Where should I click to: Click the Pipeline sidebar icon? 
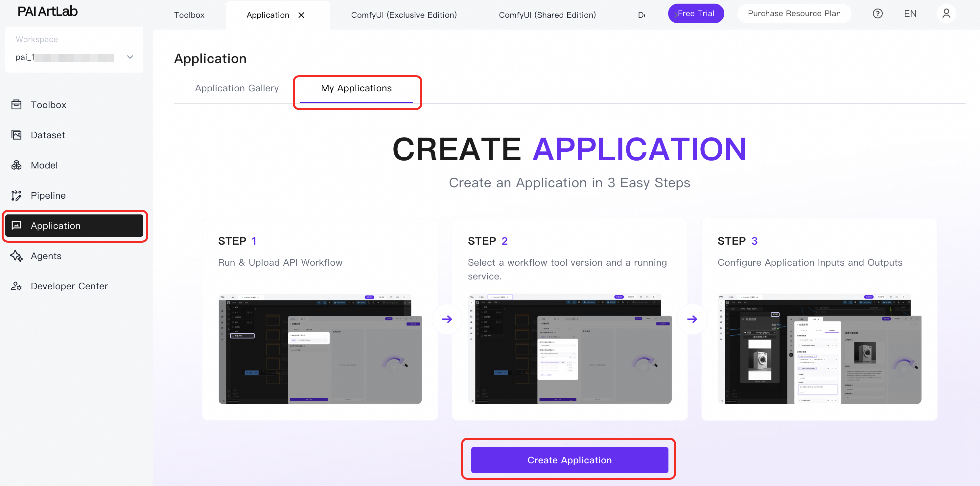pyautogui.click(x=16, y=195)
